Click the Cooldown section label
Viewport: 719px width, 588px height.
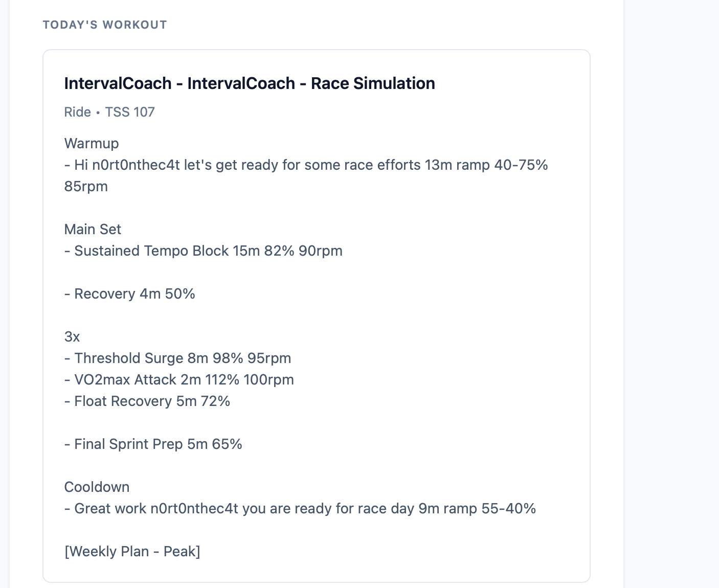tap(97, 487)
